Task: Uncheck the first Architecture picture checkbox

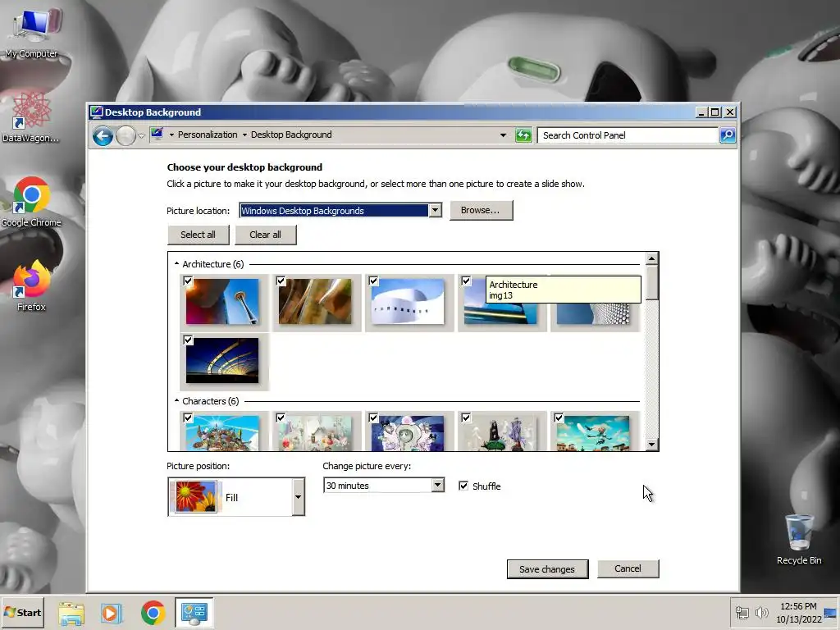Action: (x=188, y=281)
